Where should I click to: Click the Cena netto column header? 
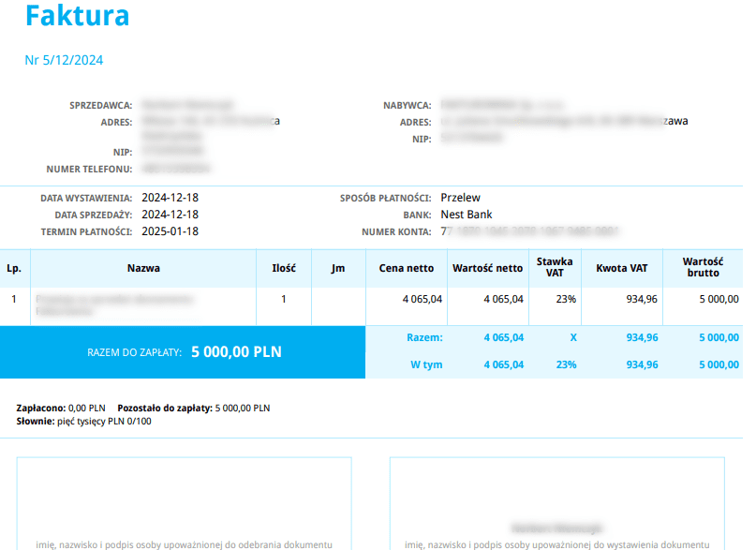pos(406,268)
